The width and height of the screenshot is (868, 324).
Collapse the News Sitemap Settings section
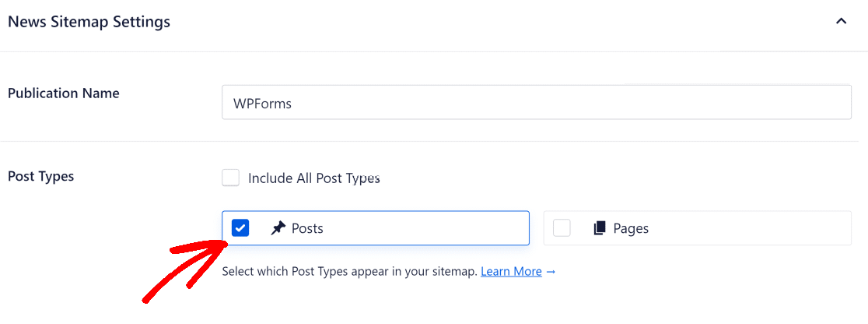point(841,22)
